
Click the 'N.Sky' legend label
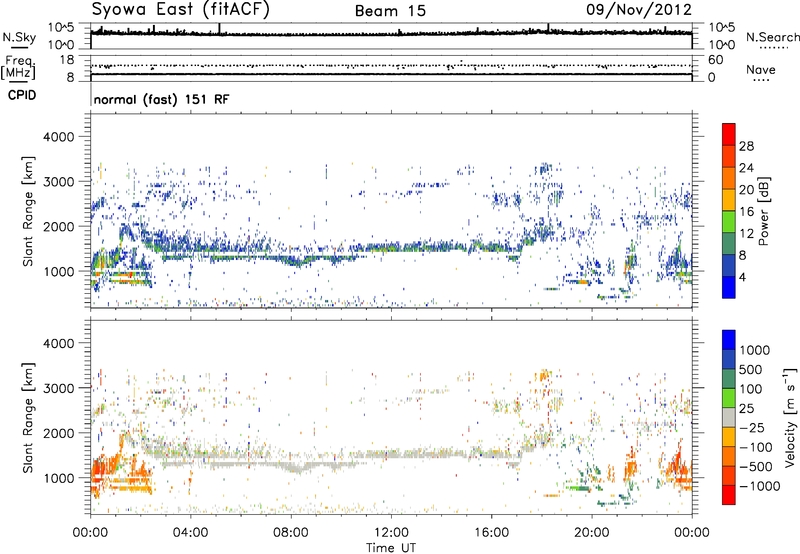click(x=19, y=37)
